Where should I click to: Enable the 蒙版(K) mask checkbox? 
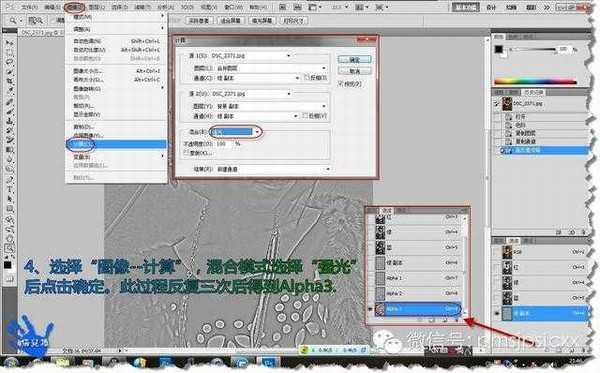[186, 153]
